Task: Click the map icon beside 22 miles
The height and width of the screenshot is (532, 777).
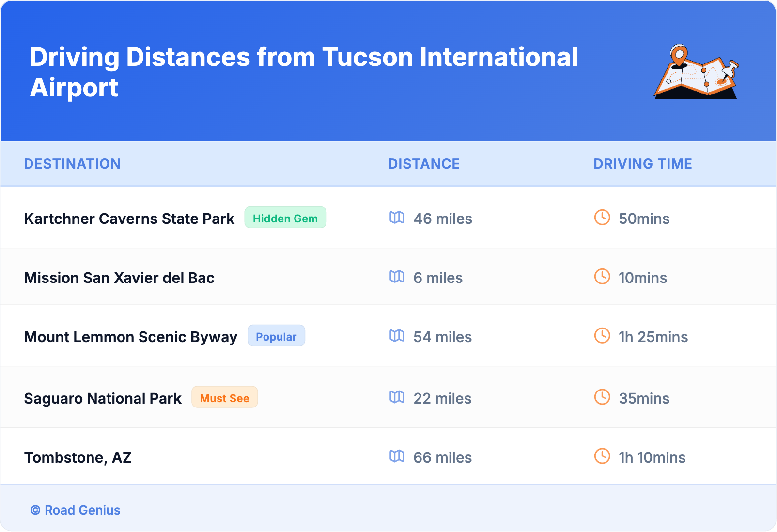Action: tap(397, 397)
